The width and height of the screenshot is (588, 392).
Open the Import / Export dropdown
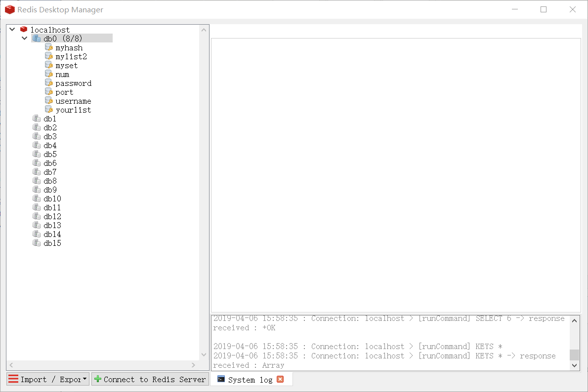coord(48,379)
